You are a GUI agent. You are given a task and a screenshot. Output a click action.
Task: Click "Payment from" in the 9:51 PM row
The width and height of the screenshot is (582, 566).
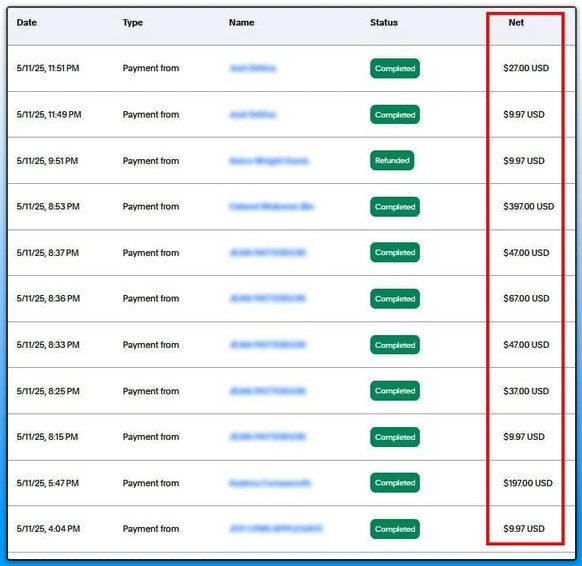151,161
